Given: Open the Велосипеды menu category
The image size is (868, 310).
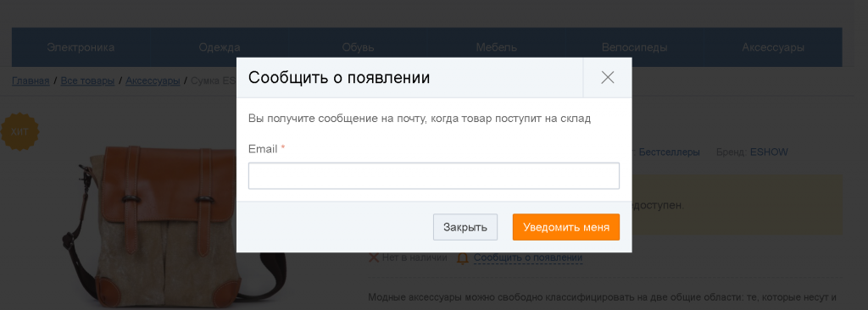Looking at the screenshot, I should (634, 47).
